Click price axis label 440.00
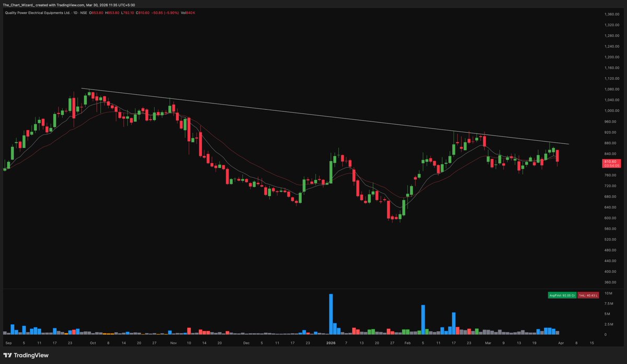This screenshot has width=627, height=364. point(610,261)
